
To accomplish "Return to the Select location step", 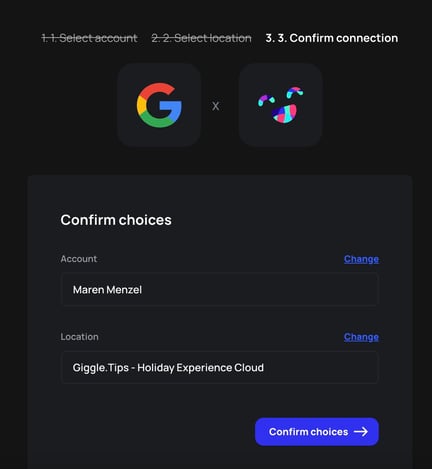I will 201,38.
